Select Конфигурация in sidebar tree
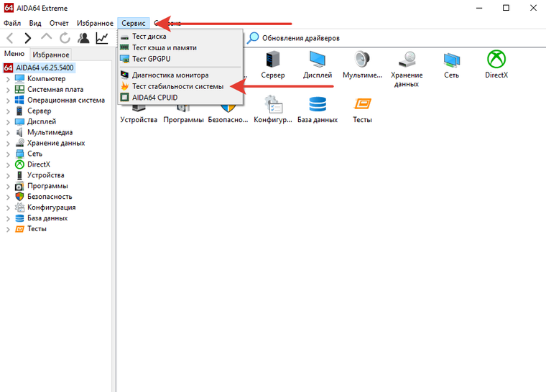This screenshot has height=392, width=546. click(x=51, y=207)
